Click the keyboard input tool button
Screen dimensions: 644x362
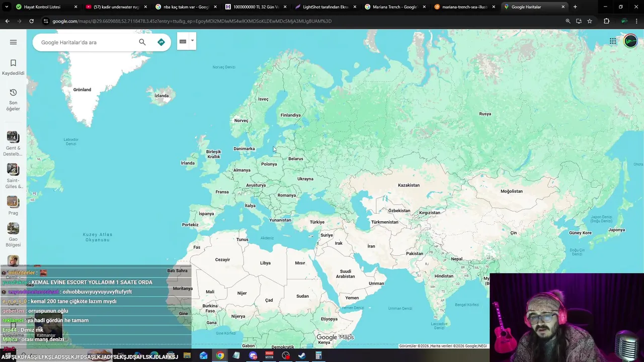[x=183, y=42]
